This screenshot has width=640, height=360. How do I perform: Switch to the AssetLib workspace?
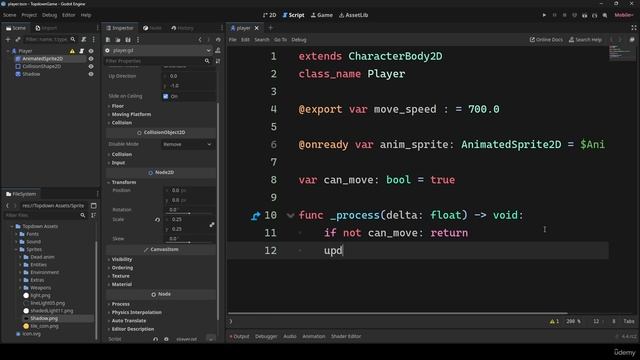pos(353,15)
